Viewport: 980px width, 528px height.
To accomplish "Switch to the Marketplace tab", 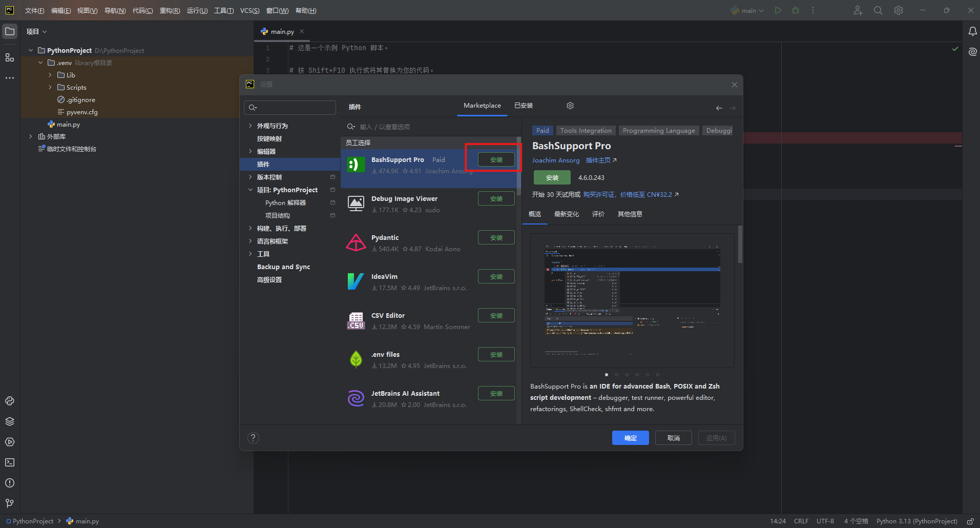I will pos(482,106).
